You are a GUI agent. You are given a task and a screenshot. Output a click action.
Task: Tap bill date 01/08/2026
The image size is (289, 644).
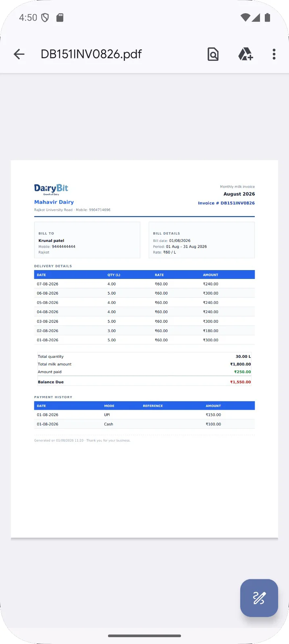(180, 241)
